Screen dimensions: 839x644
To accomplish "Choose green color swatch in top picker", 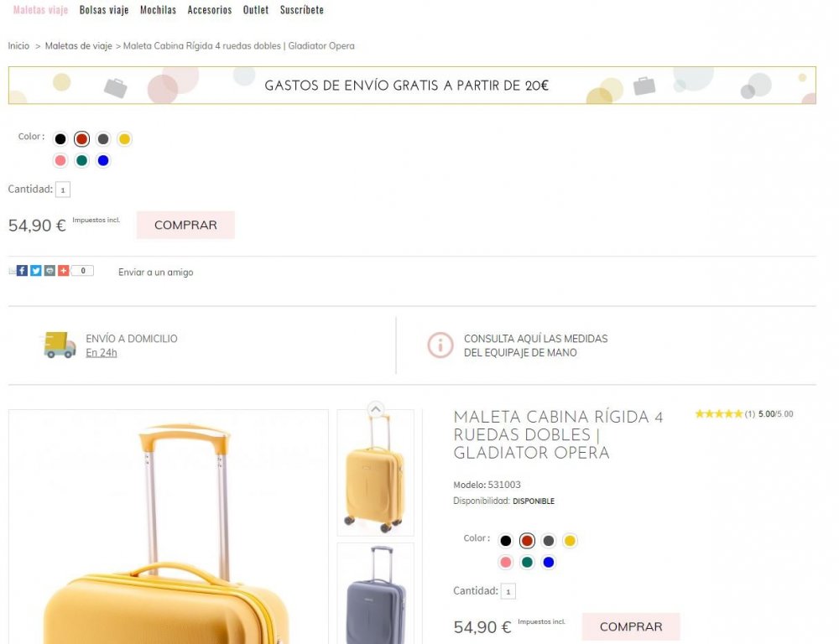I will pyautogui.click(x=81, y=161).
